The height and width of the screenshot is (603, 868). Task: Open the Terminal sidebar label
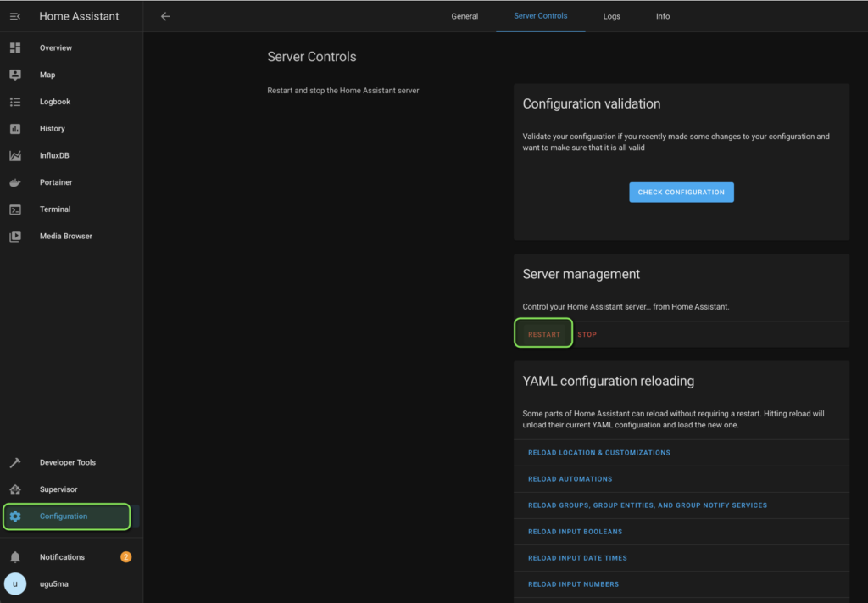click(x=55, y=209)
